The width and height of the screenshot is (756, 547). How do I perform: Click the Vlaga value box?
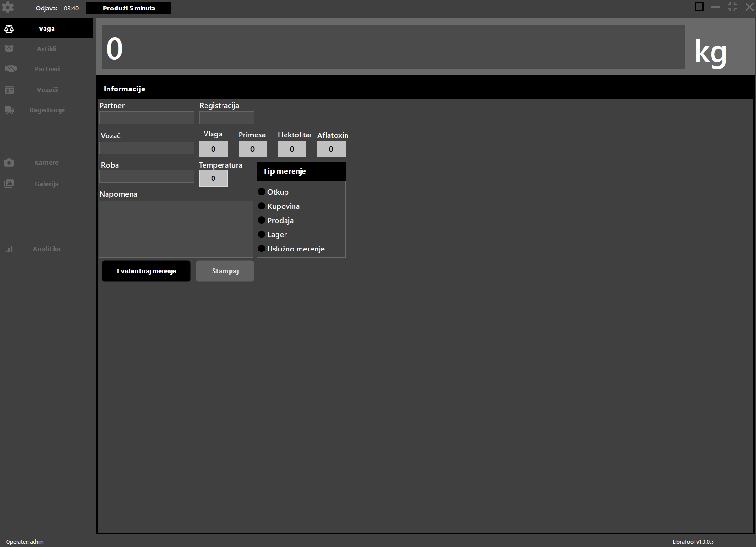click(x=213, y=149)
